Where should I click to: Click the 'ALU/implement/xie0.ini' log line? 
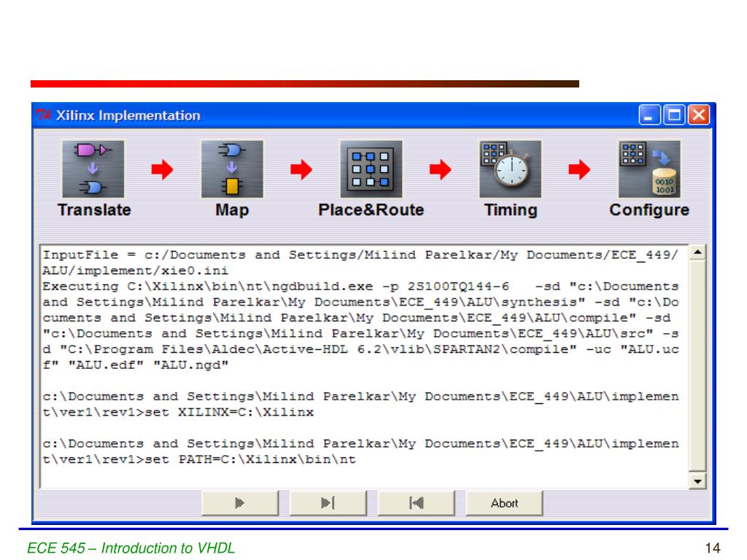(x=135, y=271)
